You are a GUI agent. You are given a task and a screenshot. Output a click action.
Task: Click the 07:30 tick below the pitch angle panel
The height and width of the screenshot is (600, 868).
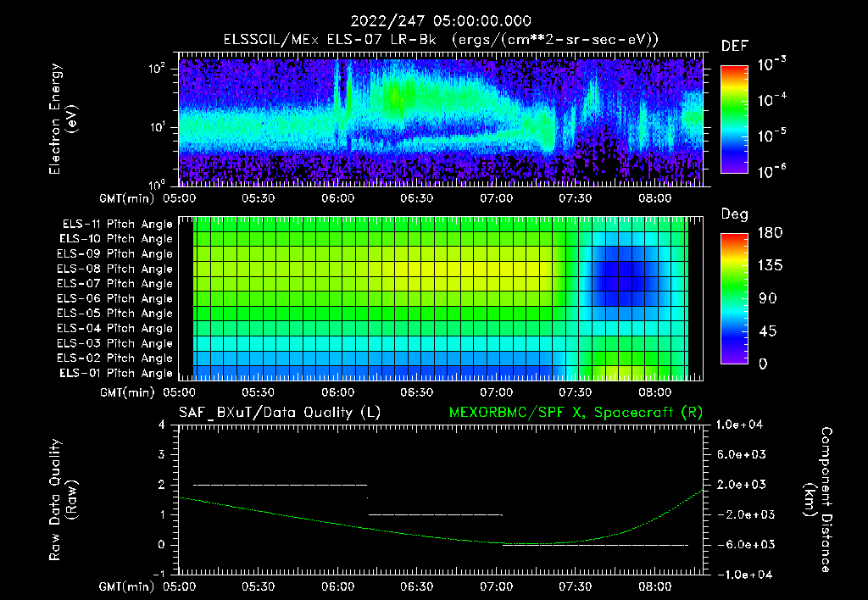576,392
